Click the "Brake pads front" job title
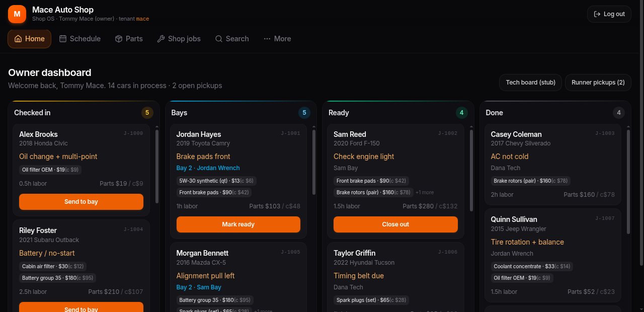This screenshot has width=644, height=312. pos(203,157)
